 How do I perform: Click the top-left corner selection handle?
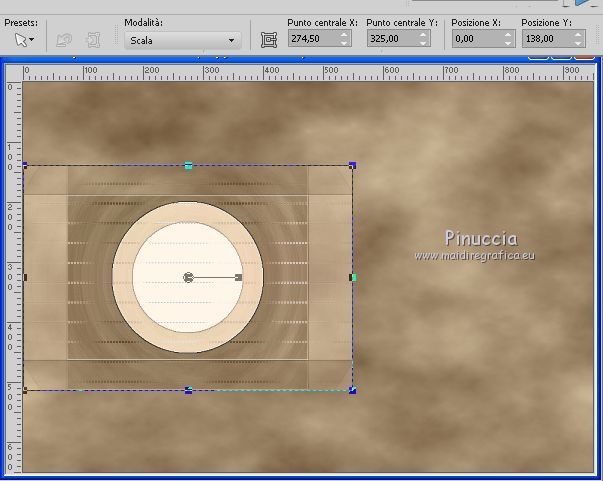pos(25,166)
